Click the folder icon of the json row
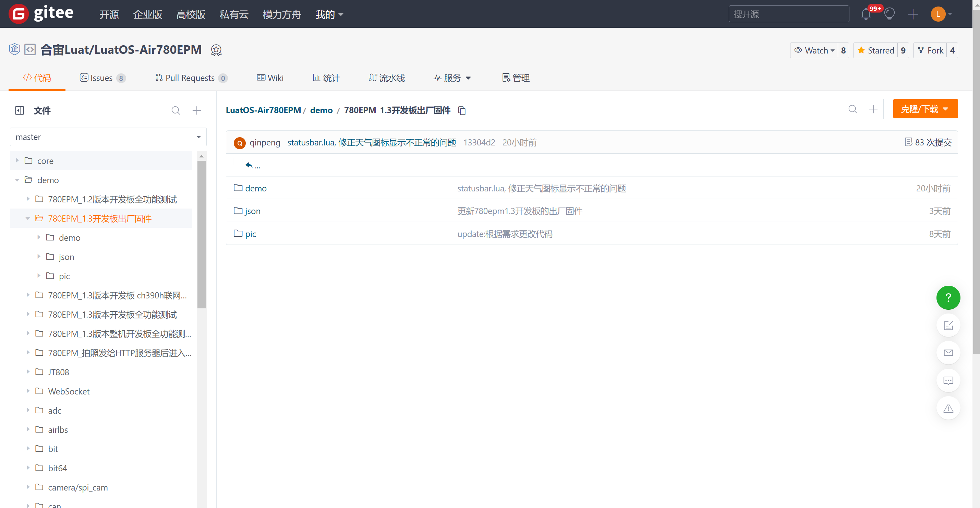The height and width of the screenshot is (508, 980). click(238, 211)
